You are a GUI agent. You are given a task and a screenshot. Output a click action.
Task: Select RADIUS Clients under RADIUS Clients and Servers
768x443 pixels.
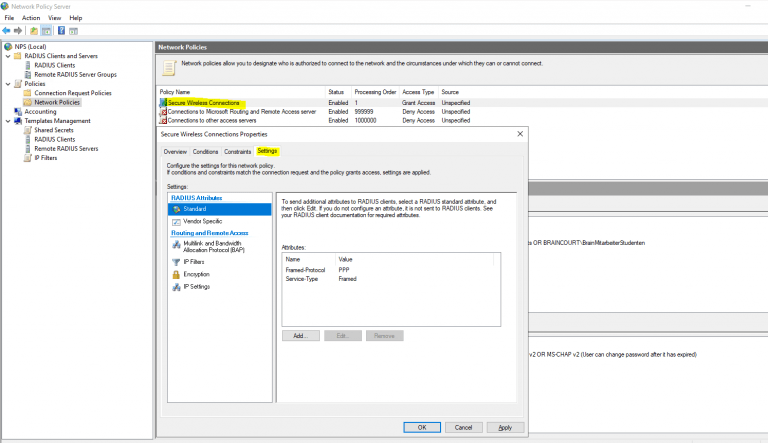[55, 65]
